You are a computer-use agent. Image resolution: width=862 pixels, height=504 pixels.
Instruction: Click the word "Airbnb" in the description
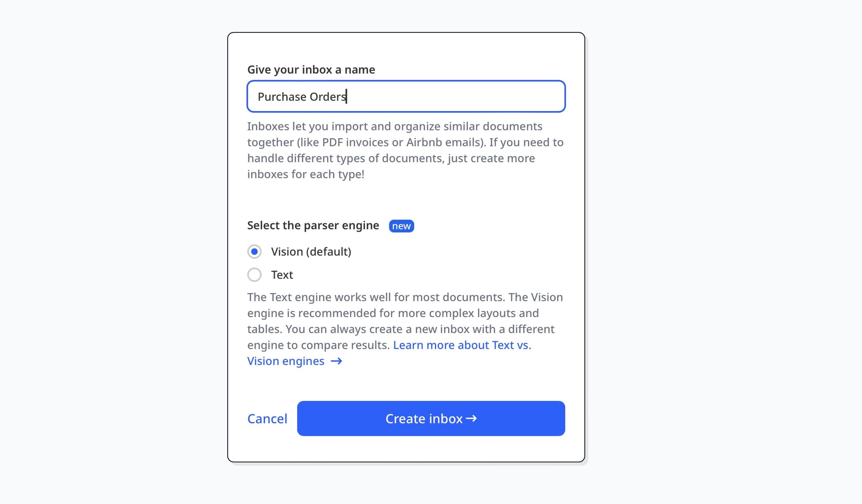[424, 142]
